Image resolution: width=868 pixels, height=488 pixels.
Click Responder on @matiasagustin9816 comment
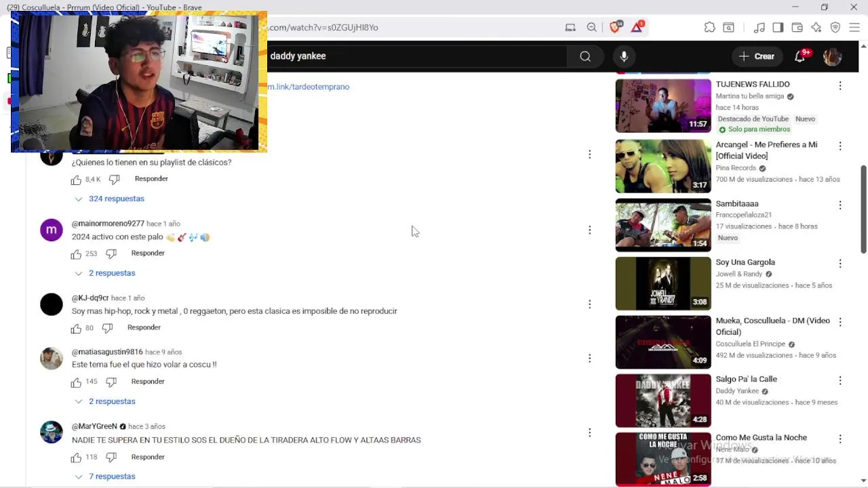(x=148, y=382)
